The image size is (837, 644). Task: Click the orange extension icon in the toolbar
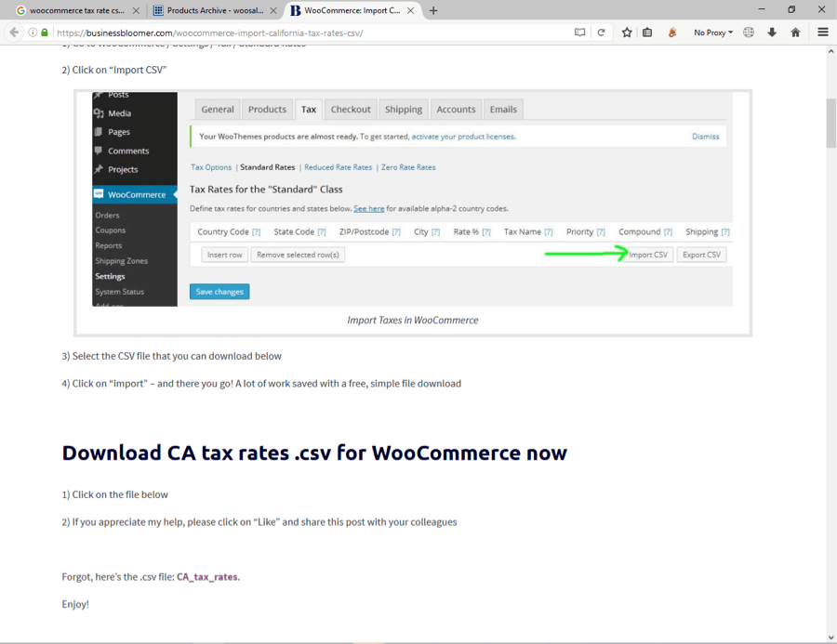(x=672, y=33)
